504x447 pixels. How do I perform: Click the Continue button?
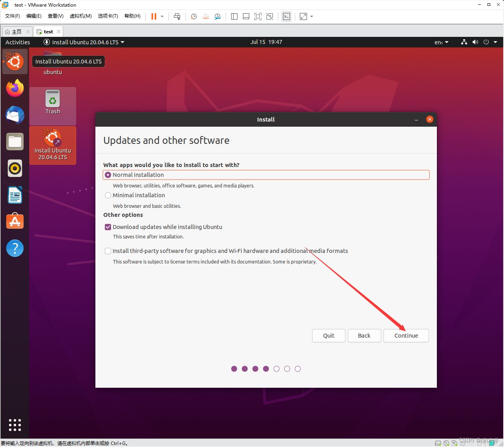pyautogui.click(x=406, y=336)
